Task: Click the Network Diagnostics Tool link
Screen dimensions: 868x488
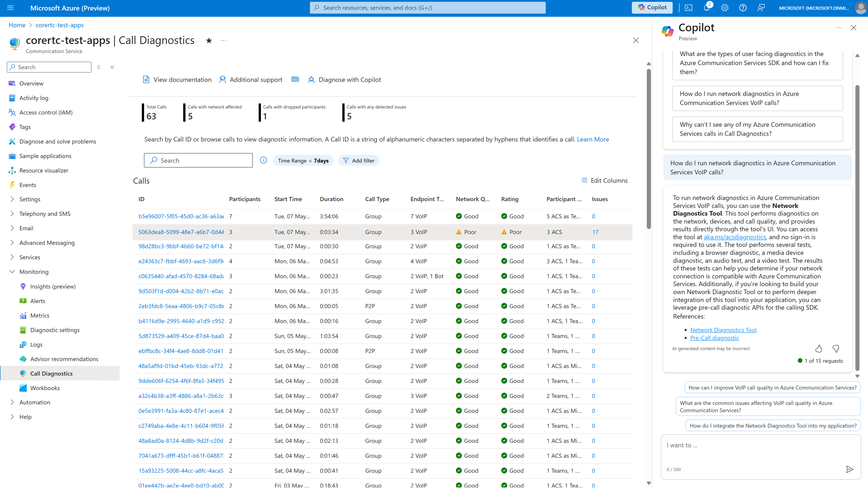Action: pos(723,329)
